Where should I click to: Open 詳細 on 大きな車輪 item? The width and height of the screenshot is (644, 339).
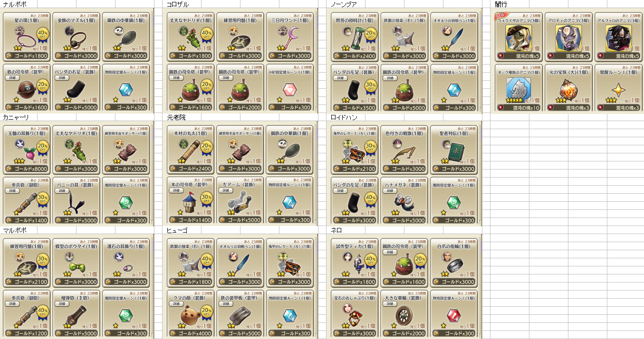pyautogui.click(x=389, y=303)
